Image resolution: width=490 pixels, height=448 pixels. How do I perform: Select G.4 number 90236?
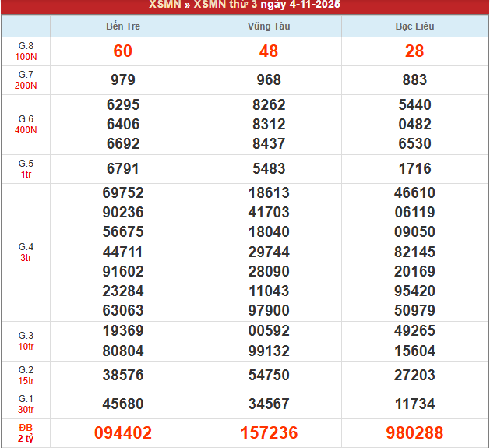point(123,212)
